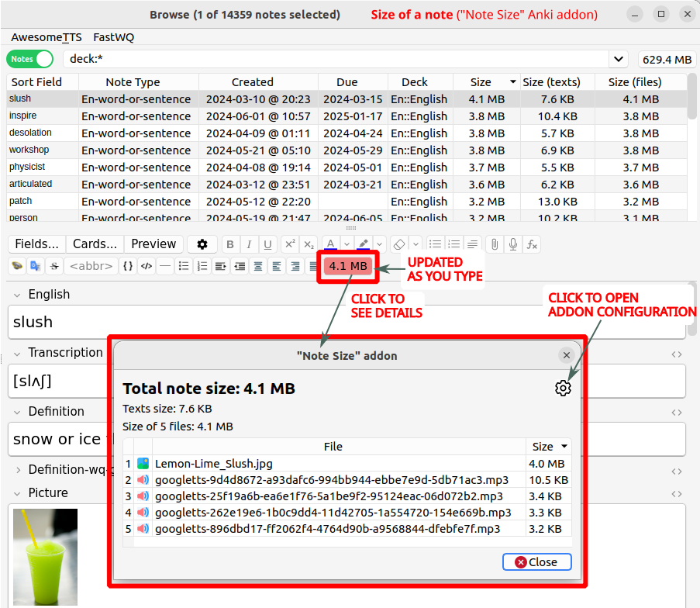The height and width of the screenshot is (608, 700).
Task: Click the Close button in addon dialog
Action: pyautogui.click(x=536, y=562)
